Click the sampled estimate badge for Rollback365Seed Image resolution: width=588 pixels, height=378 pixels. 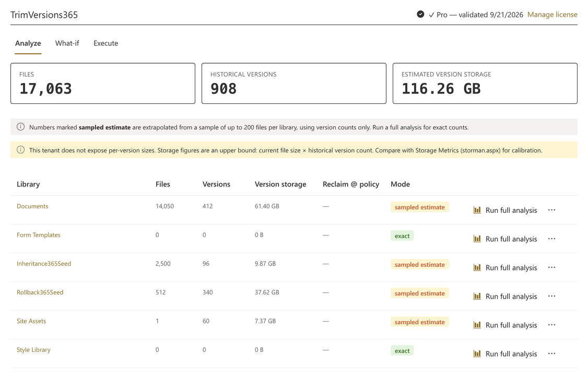(420, 293)
